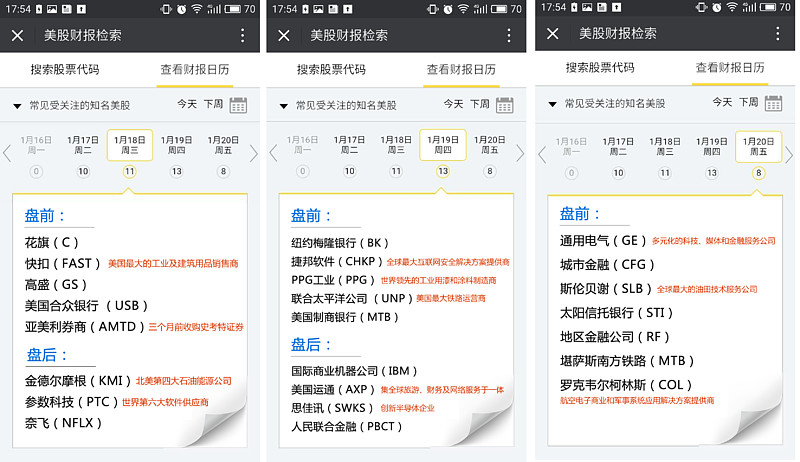Switch to 搜索股票代码 tab in middle phone
The height and width of the screenshot is (462, 800).
[x=331, y=69]
